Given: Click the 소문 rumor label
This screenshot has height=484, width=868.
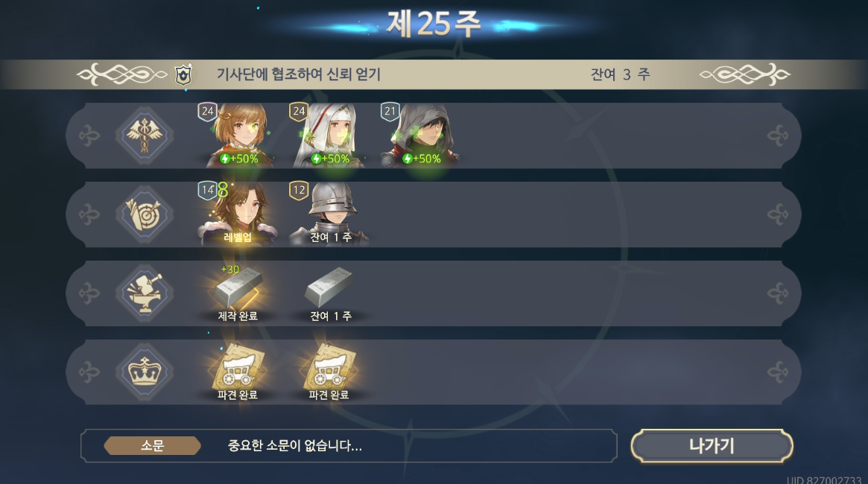Looking at the screenshot, I should click(152, 446).
